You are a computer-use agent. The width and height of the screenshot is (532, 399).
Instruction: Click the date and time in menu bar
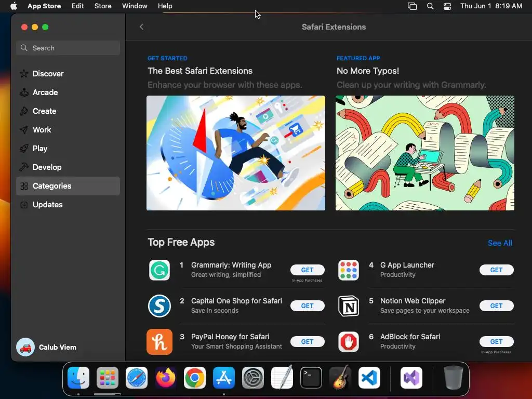point(491,6)
